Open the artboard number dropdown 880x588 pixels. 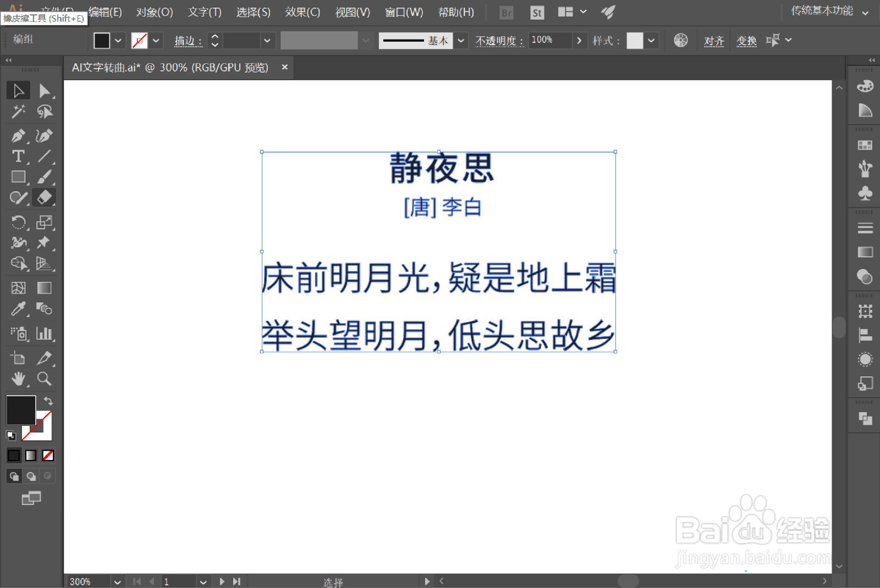pos(203,581)
